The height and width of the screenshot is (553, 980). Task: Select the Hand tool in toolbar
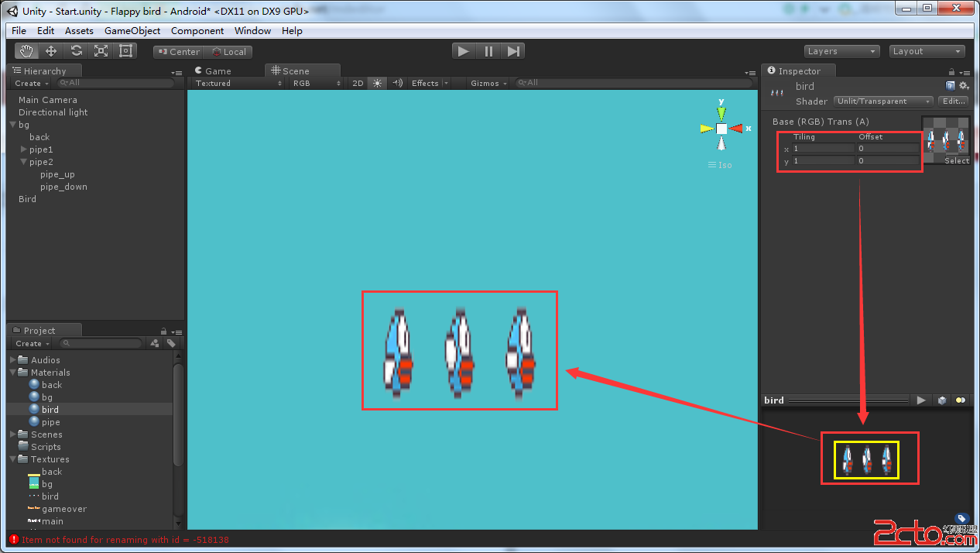[x=27, y=51]
